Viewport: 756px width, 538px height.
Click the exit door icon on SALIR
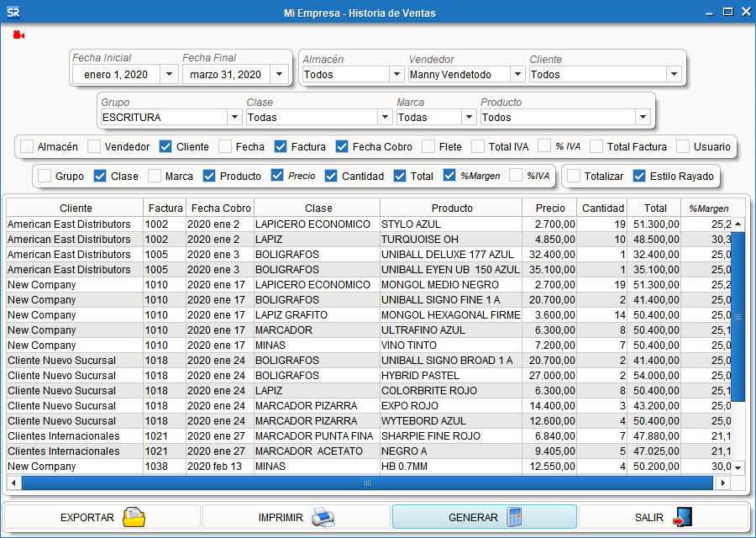pyautogui.click(x=683, y=517)
